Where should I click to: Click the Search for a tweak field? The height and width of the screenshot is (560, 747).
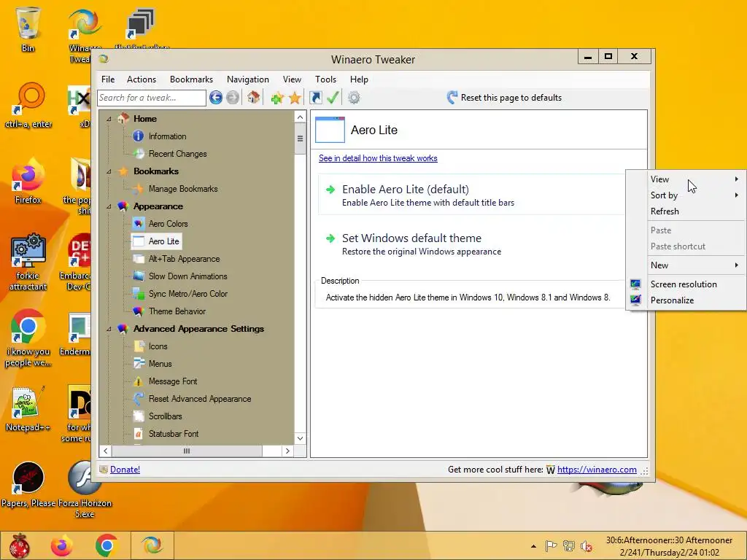152,98
